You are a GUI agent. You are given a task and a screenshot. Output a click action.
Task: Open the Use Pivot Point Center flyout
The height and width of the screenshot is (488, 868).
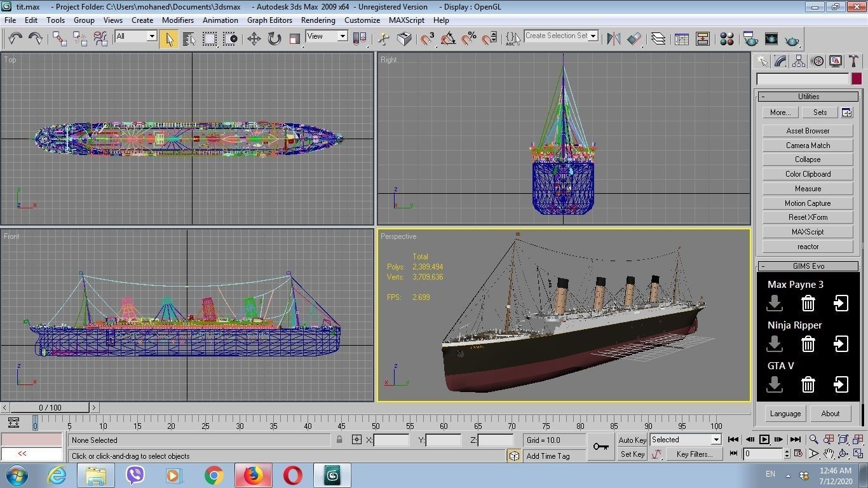point(360,39)
